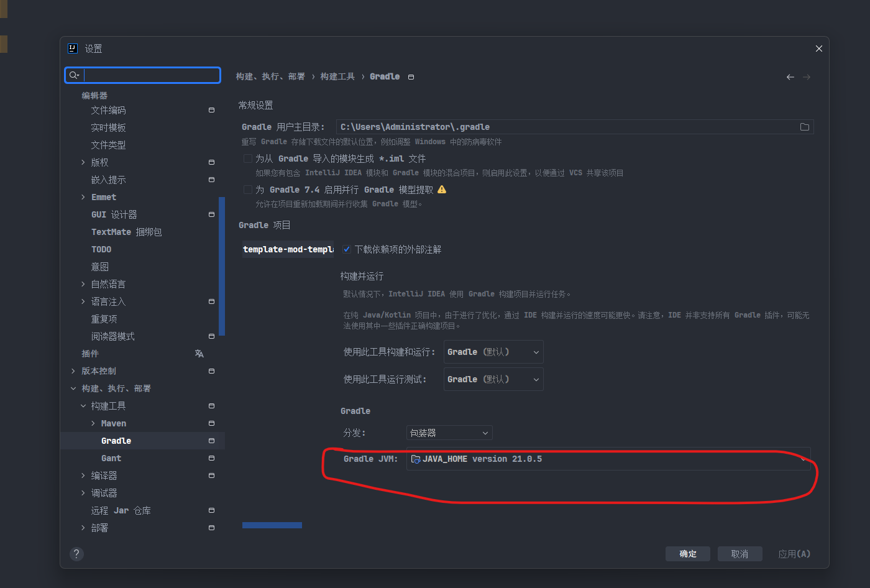The image size is (870, 588).
Task: Click the project icon beside 构建工具
Action: click(211, 406)
